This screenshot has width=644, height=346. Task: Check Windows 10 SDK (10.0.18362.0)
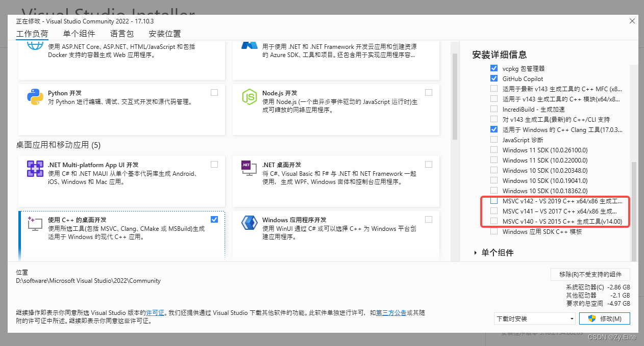493,191
